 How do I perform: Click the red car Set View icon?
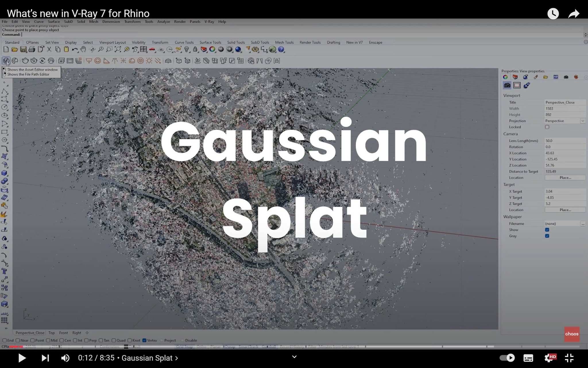[x=152, y=49]
